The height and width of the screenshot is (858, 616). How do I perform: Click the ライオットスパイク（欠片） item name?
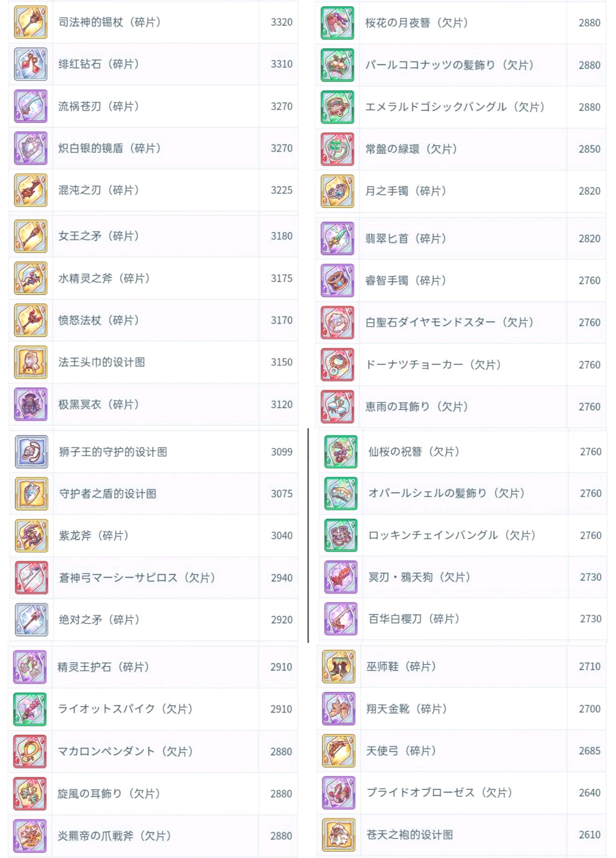click(x=125, y=709)
